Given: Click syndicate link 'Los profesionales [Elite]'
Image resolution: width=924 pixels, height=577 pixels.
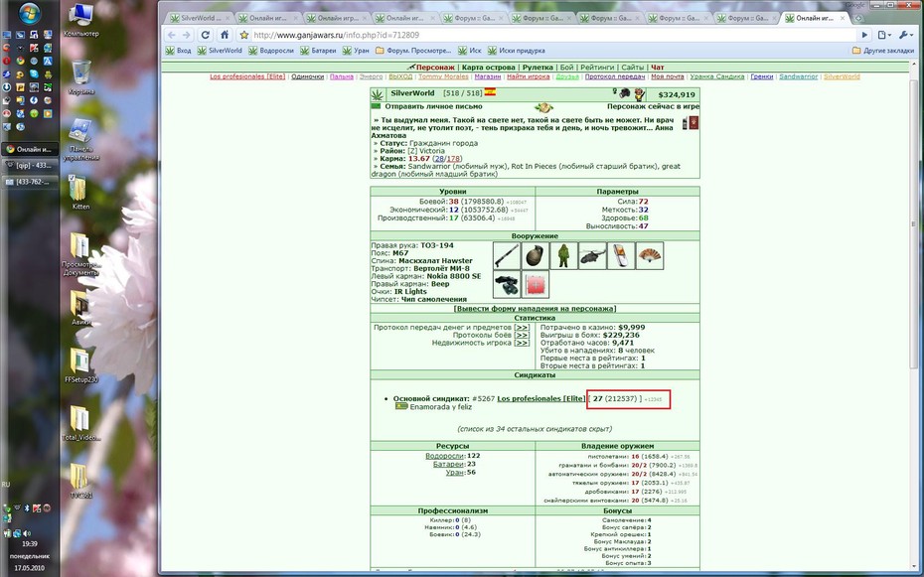Looking at the screenshot, I should (x=540, y=398).
